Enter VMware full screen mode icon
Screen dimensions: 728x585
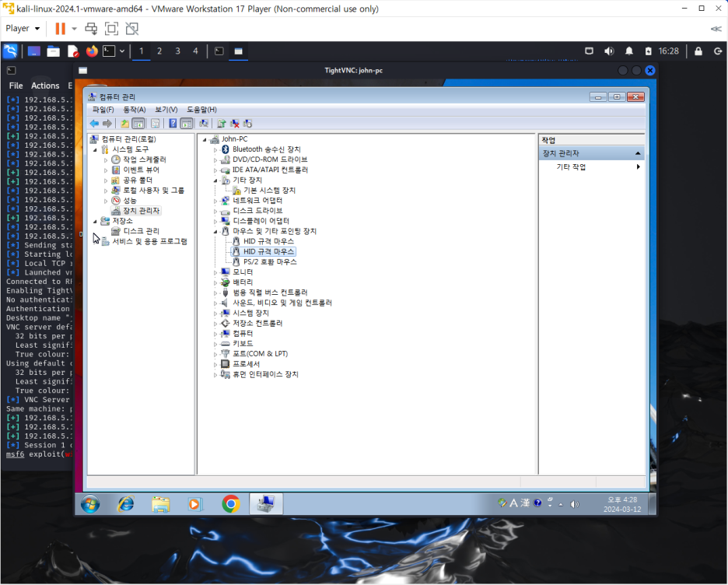pyautogui.click(x=111, y=28)
